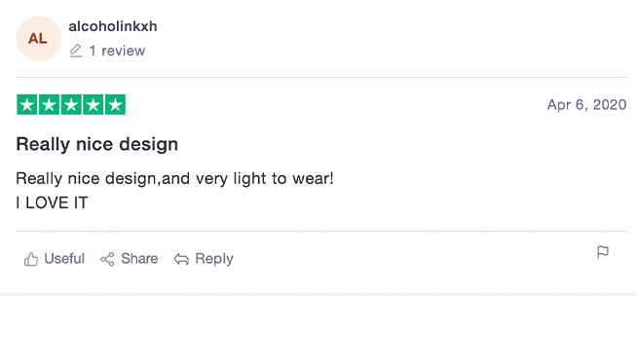Viewport: 636px width, 364px height.
Task: Click the AL user avatar circle
Action: 38,38
